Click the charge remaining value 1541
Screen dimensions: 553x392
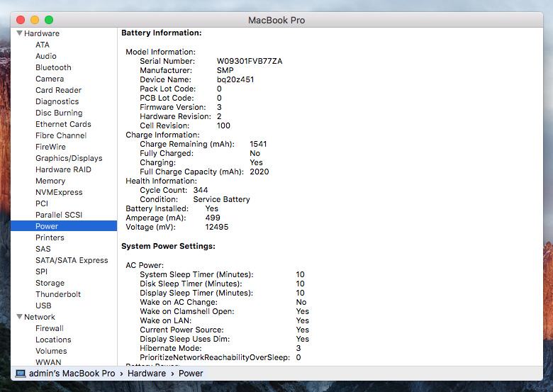pos(258,144)
